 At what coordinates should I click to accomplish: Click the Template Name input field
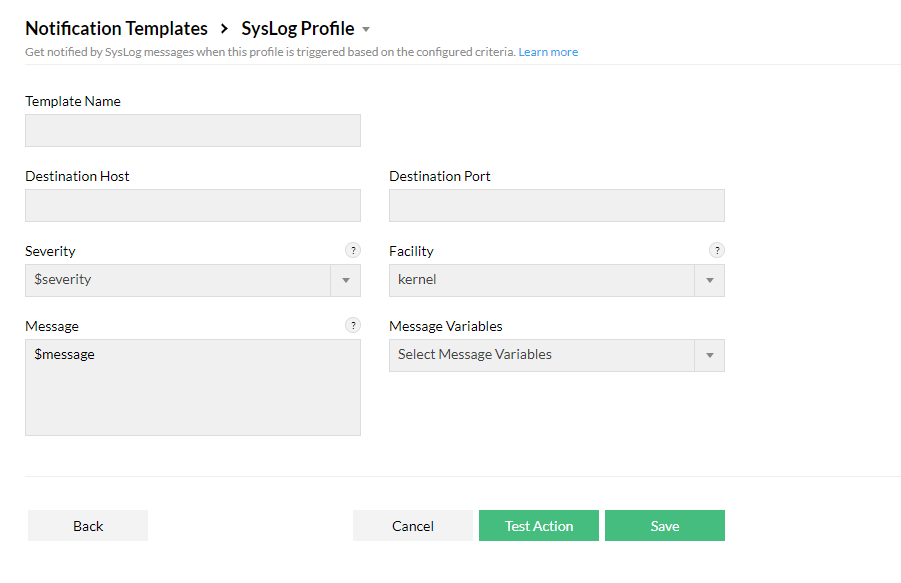tap(192, 130)
